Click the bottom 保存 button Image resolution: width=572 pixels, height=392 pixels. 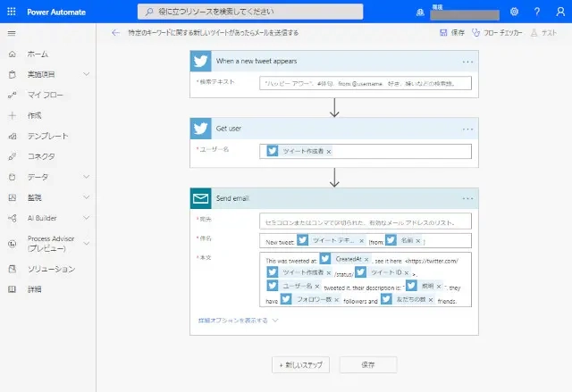coord(368,364)
